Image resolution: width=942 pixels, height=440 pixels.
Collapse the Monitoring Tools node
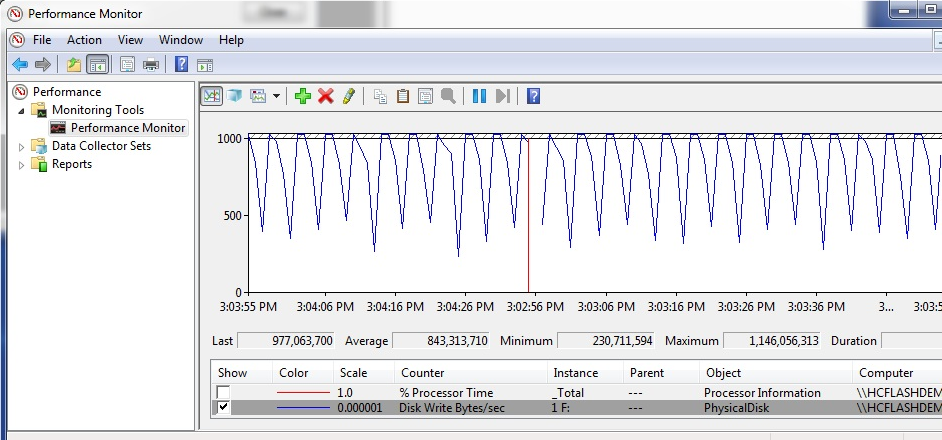tap(22, 111)
